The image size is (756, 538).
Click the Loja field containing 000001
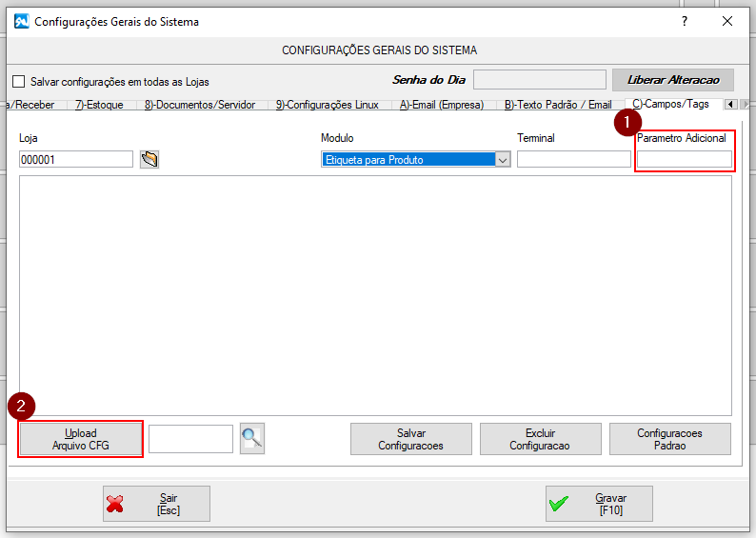click(76, 160)
